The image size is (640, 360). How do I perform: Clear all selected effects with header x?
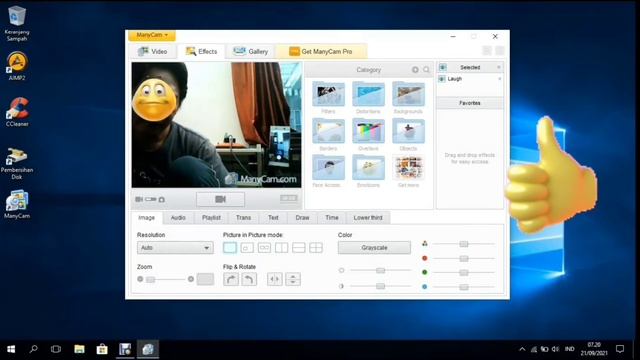pos(499,67)
